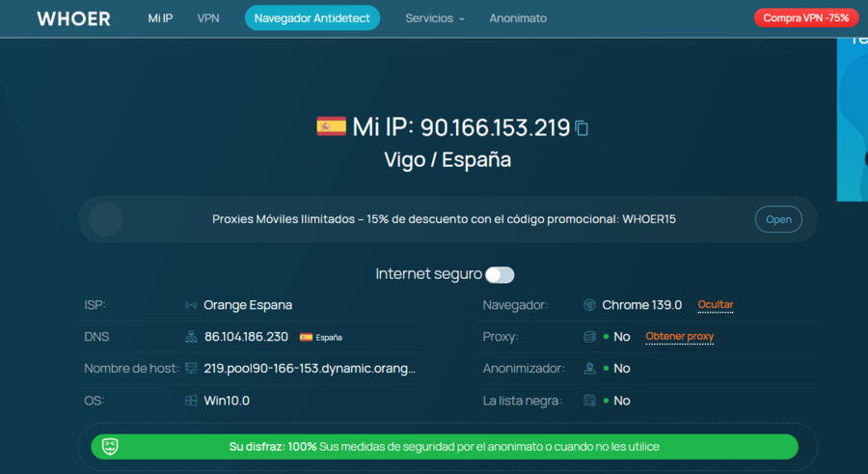Follow the Obtener proxy link
This screenshot has height=474, width=868.
coord(679,337)
